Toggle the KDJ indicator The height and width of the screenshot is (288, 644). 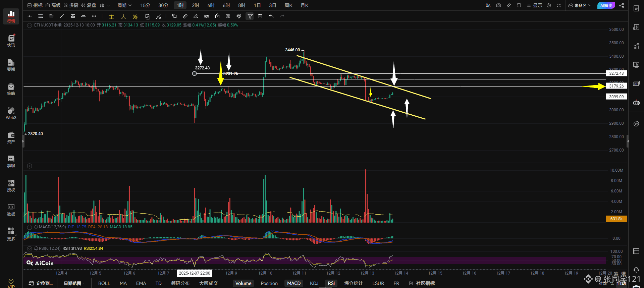tap(314, 283)
